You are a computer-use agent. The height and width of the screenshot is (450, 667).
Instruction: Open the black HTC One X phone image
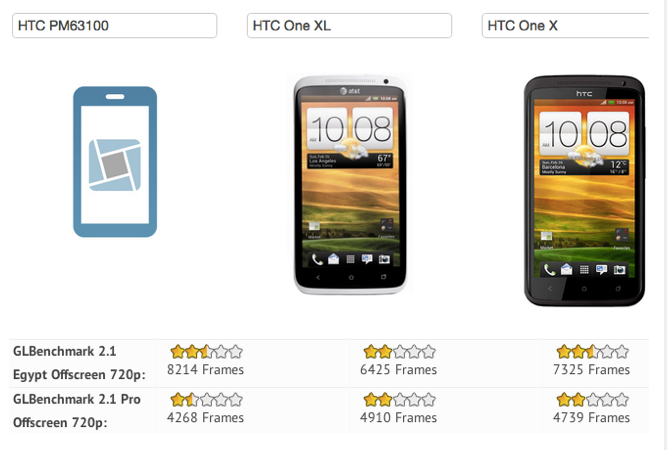click(x=584, y=191)
